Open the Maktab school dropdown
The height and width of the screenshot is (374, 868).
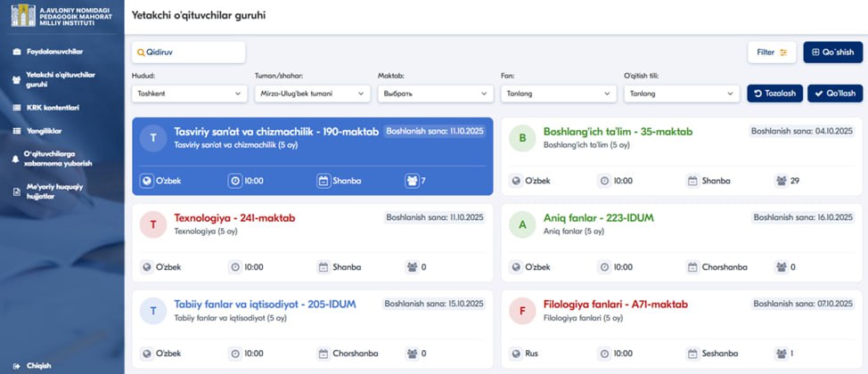(x=435, y=93)
